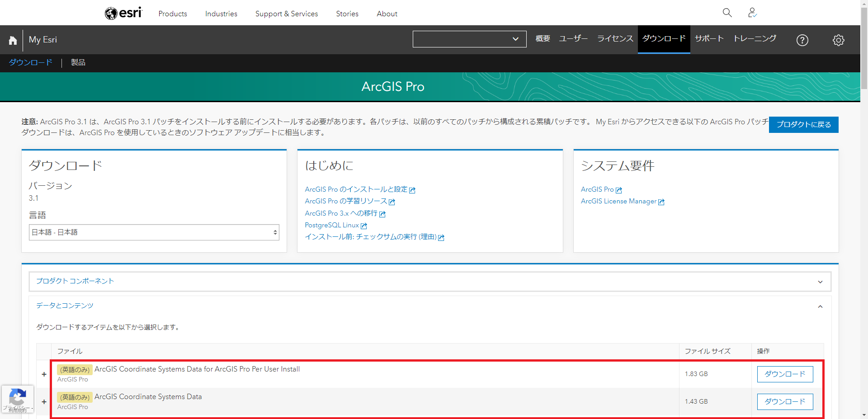Click the ダウンロード sub-navigation link
Image resolution: width=868 pixels, height=419 pixels.
[x=31, y=62]
